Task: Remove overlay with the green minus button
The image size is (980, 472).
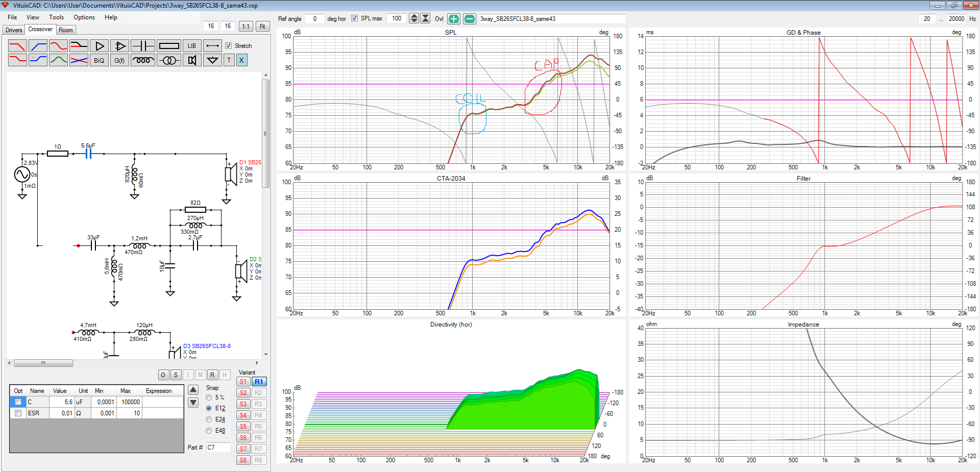Action: point(470,19)
